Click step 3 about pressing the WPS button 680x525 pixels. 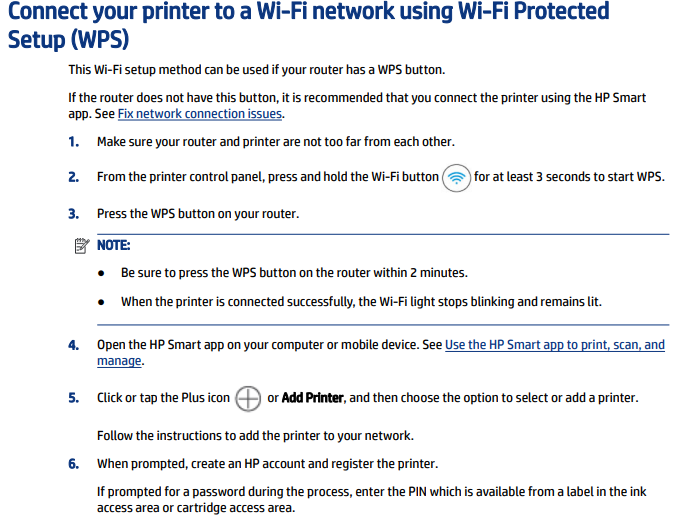pos(198,214)
